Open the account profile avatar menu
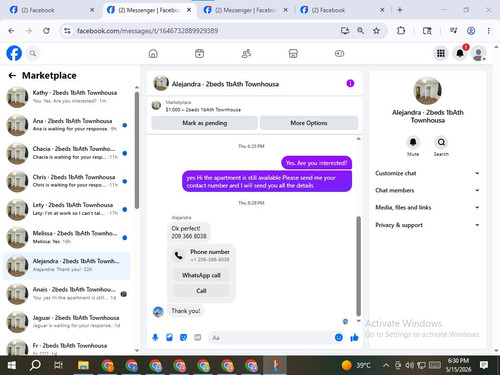Viewport: 500px width, 375px height. [479, 54]
